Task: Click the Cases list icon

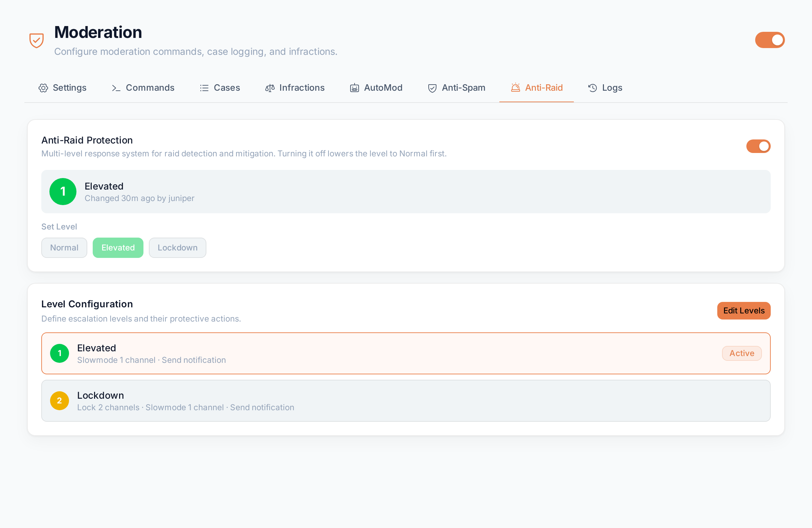Action: (x=204, y=88)
